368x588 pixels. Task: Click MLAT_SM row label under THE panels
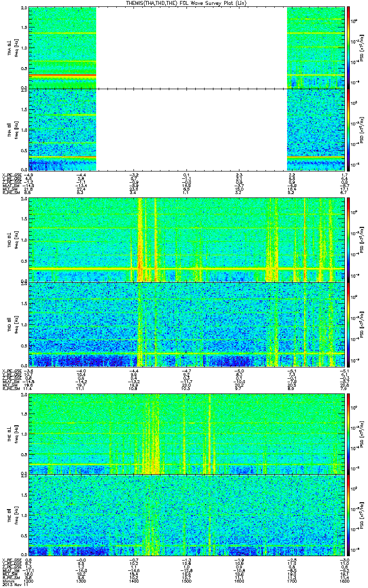point(11,571)
